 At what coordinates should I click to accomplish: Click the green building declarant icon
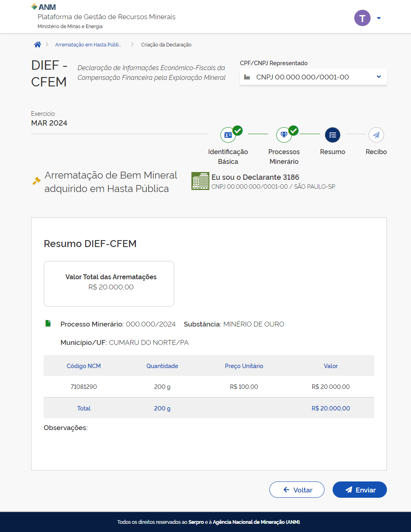(200, 181)
